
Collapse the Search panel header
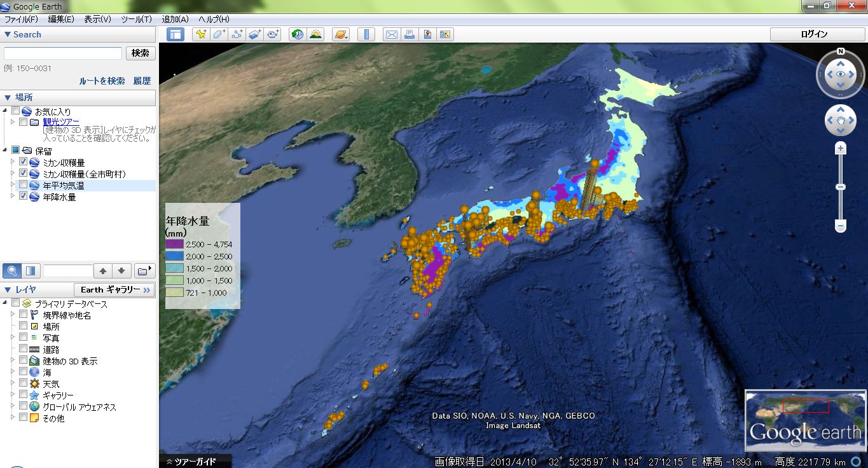pyautogui.click(x=78, y=34)
